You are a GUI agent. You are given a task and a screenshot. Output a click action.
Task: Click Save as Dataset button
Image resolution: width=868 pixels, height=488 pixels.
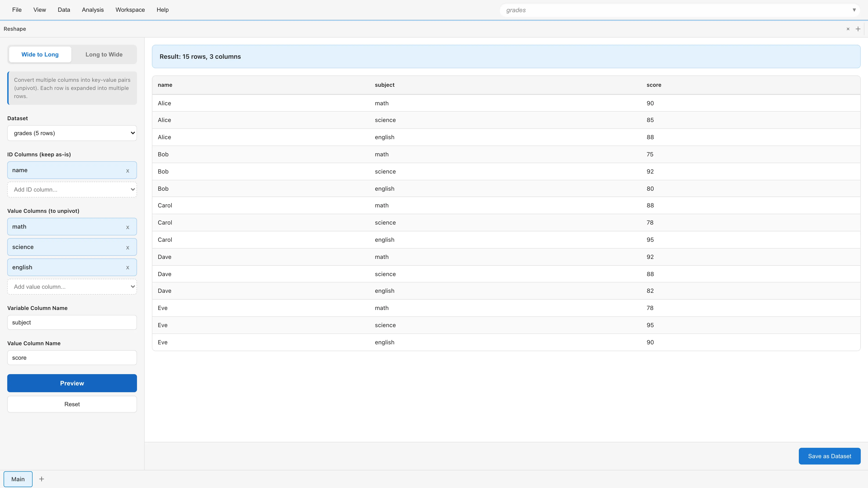point(829,456)
